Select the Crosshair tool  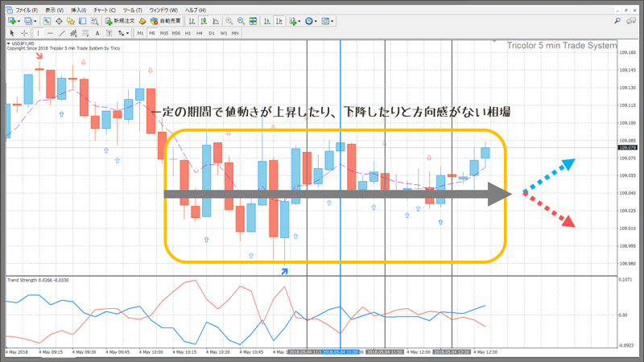click(24, 33)
